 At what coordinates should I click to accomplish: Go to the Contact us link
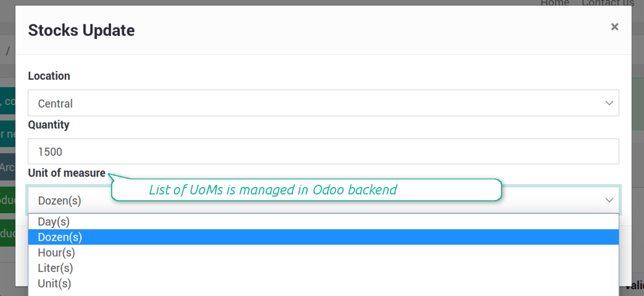point(608,3)
